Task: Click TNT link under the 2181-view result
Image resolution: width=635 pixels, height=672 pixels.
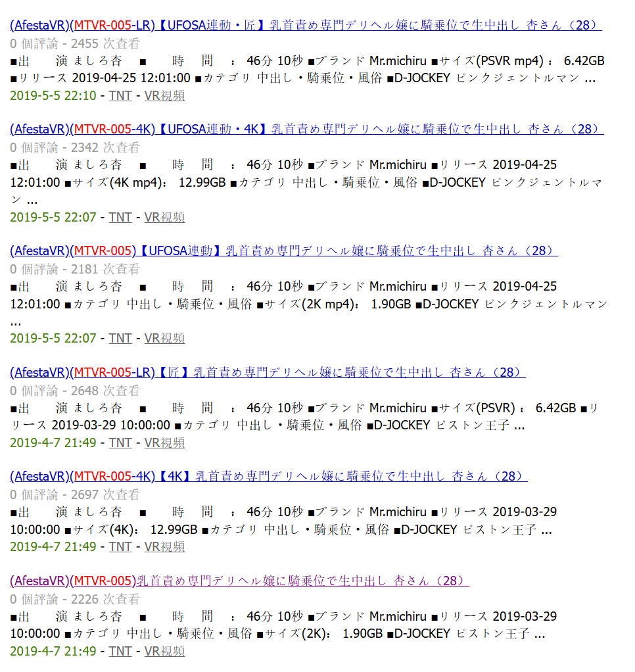Action: (x=120, y=338)
